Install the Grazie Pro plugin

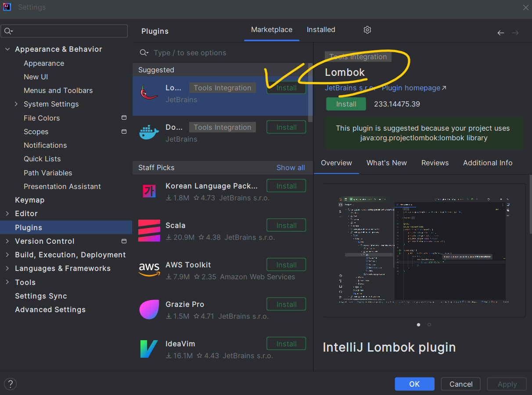[287, 304]
